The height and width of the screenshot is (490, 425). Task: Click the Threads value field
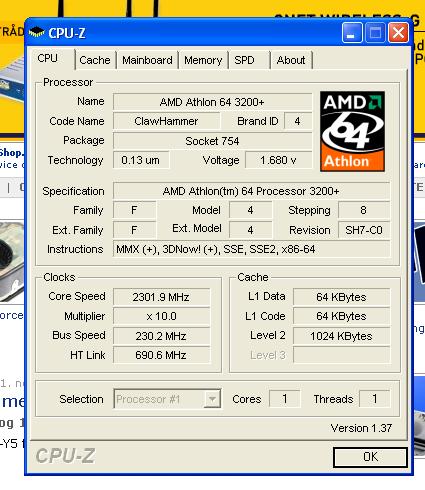click(x=375, y=399)
